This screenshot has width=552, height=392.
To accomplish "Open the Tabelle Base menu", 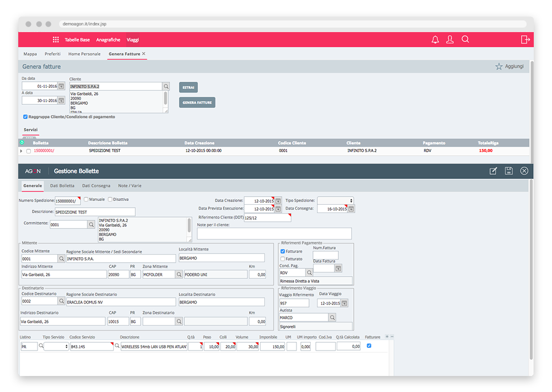I will 77,40.
